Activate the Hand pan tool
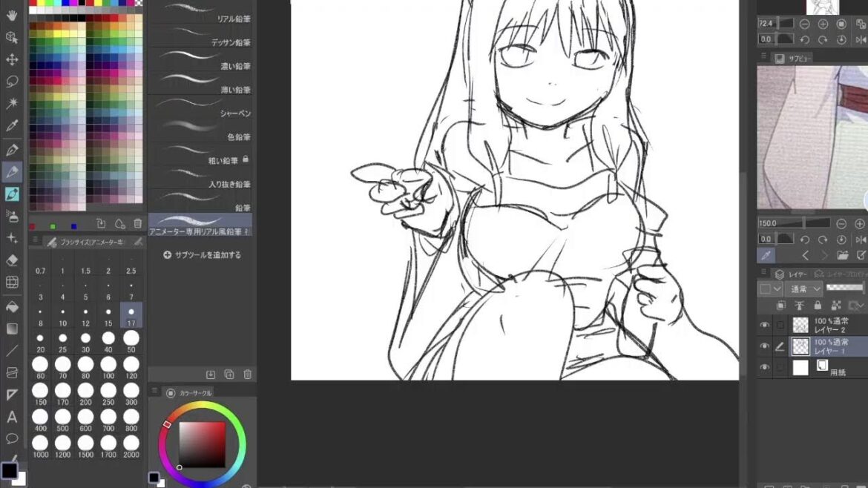This screenshot has width=868, height=488. (x=12, y=15)
